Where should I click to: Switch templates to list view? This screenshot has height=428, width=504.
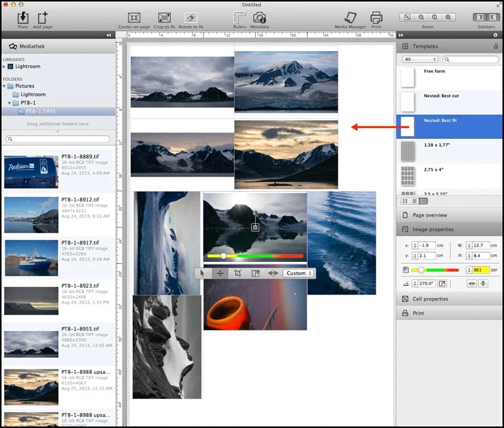pos(414,201)
